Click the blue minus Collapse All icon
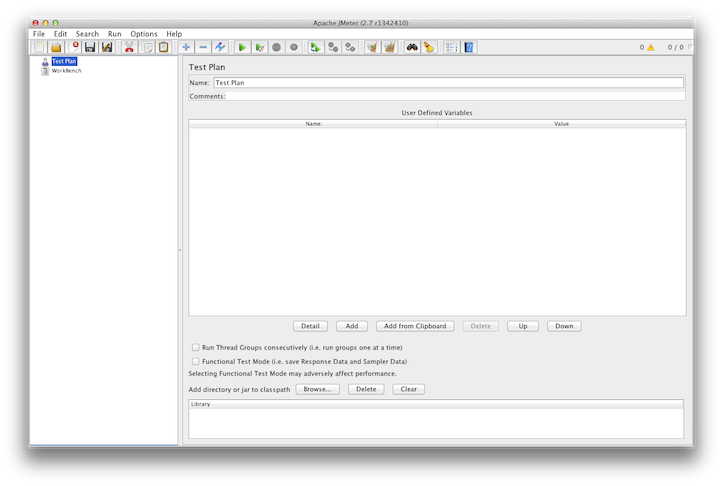Viewport: 722px width, 486px height. tap(203, 47)
